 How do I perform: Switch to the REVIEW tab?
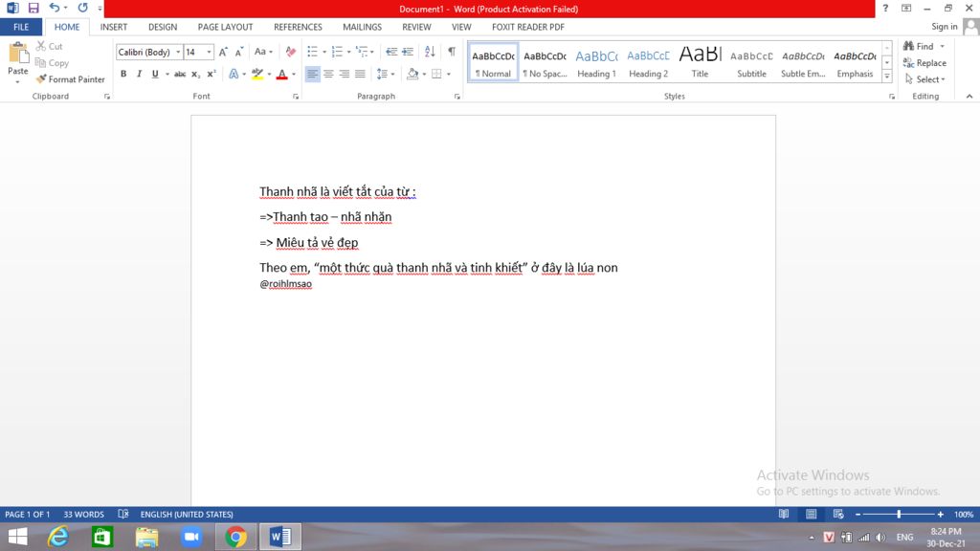click(416, 27)
